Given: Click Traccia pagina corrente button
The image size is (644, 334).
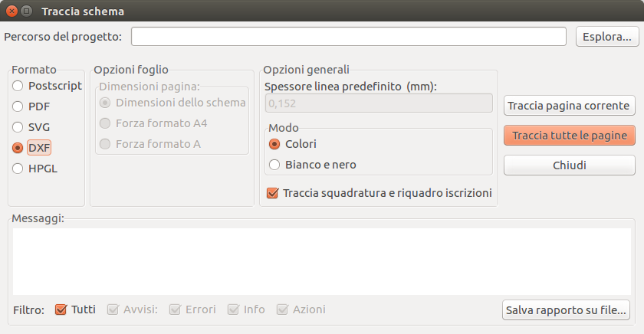Looking at the screenshot, I should 569,106.
